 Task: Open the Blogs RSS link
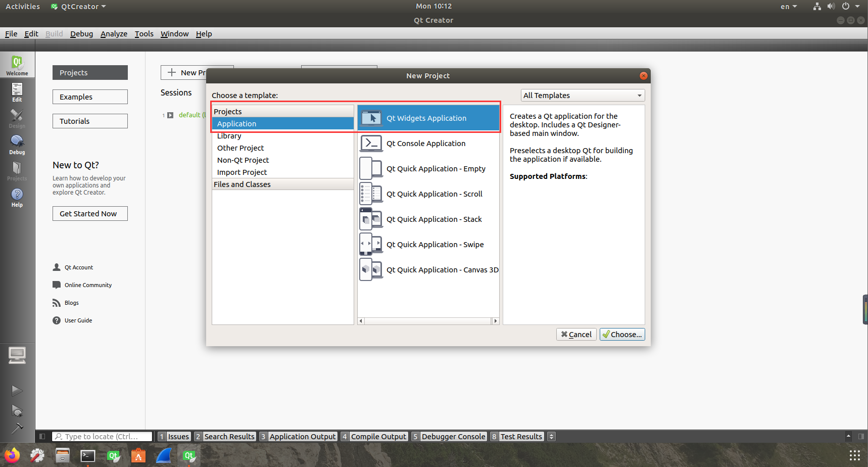66,303
